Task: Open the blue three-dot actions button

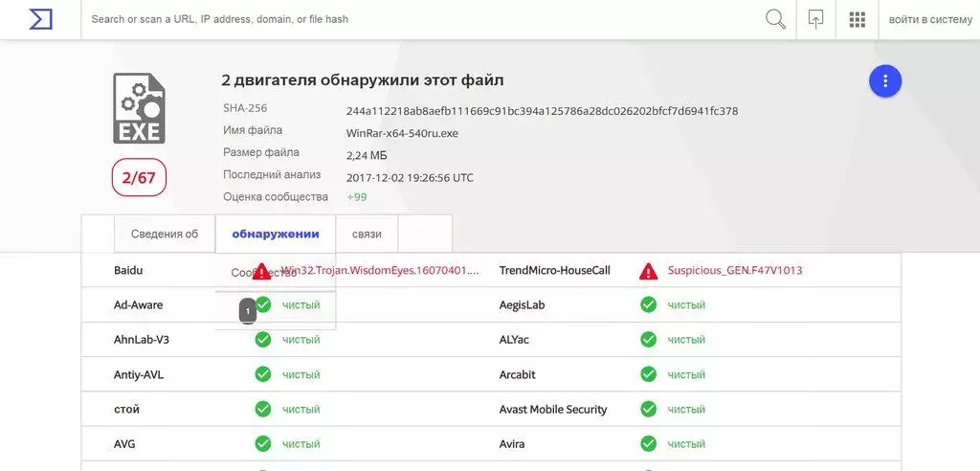Action: (x=885, y=81)
